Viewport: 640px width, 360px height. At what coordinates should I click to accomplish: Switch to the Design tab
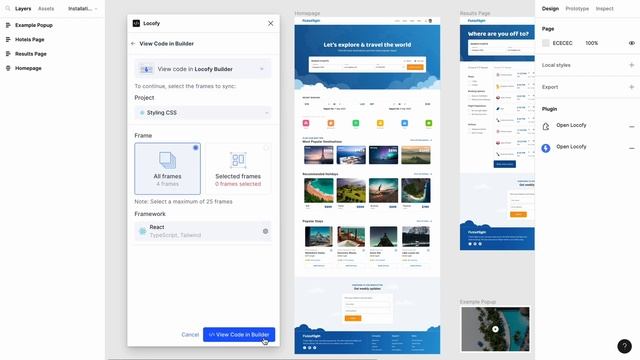(x=550, y=9)
